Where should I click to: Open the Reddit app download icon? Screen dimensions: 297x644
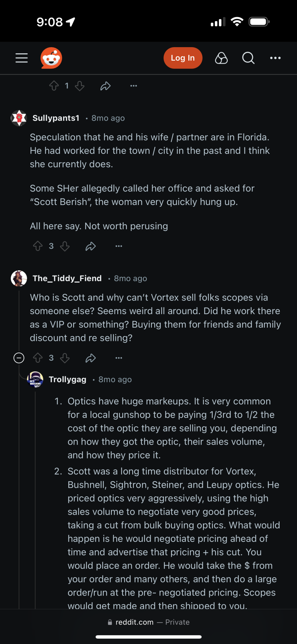click(221, 58)
